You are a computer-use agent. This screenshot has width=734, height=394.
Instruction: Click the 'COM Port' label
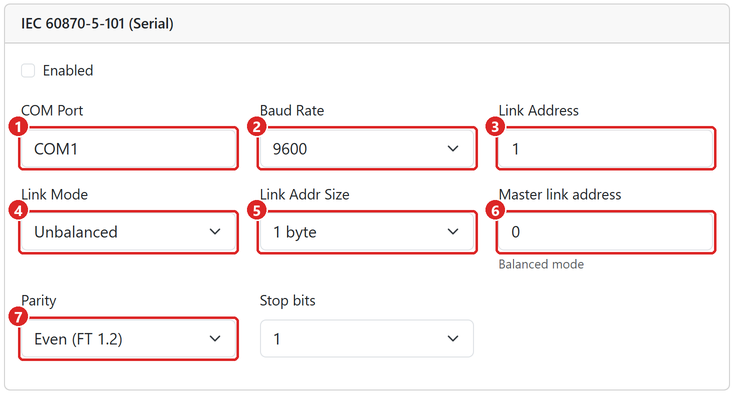click(x=52, y=110)
